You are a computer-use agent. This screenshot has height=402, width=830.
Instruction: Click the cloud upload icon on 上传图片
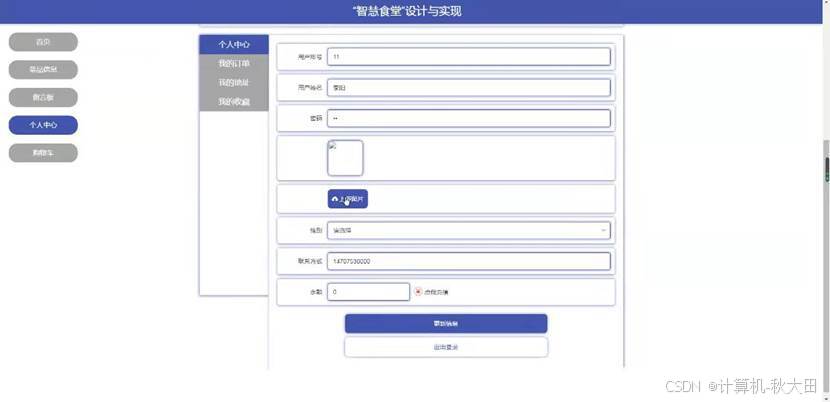click(x=335, y=199)
